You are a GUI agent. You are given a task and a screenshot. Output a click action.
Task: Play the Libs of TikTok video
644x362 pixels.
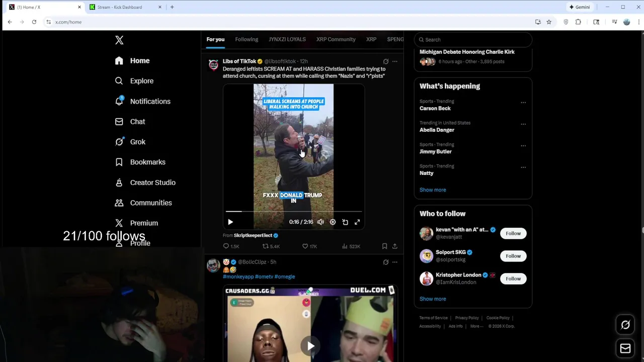(230, 222)
